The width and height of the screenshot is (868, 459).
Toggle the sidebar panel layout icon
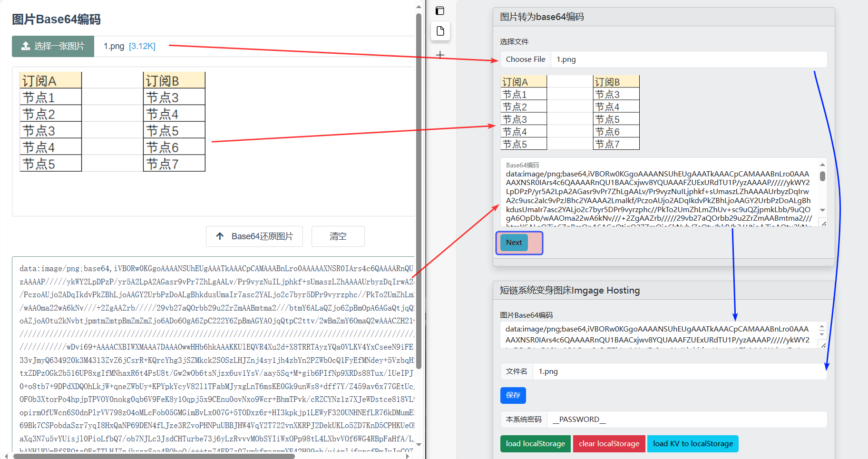pyautogui.click(x=440, y=11)
